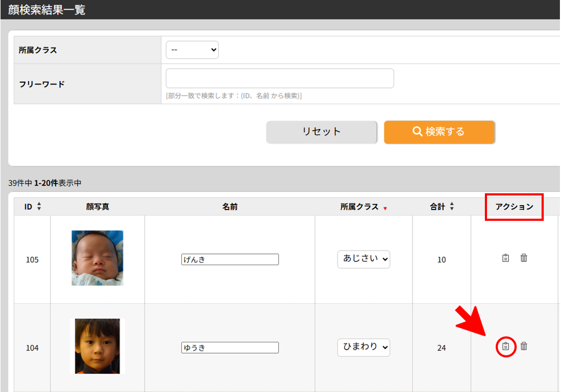Viewport: 561px width, 392px height.
Task: Select the name field containing ゆうき
Action: (230, 348)
